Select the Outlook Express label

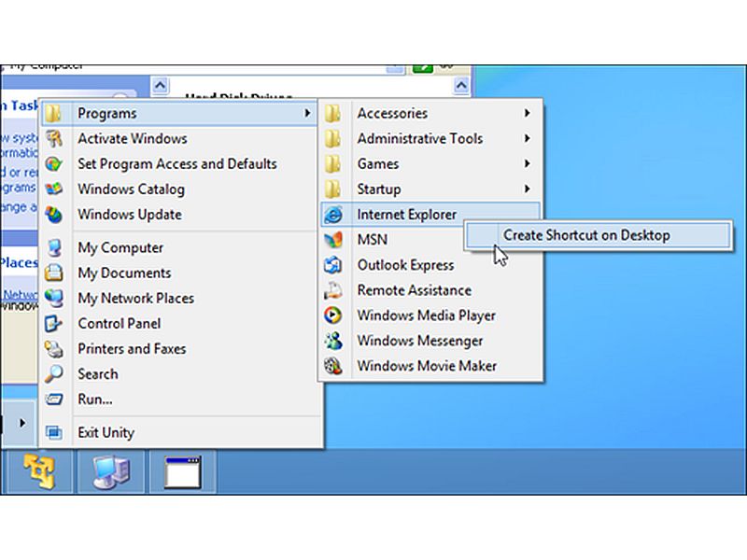click(405, 265)
